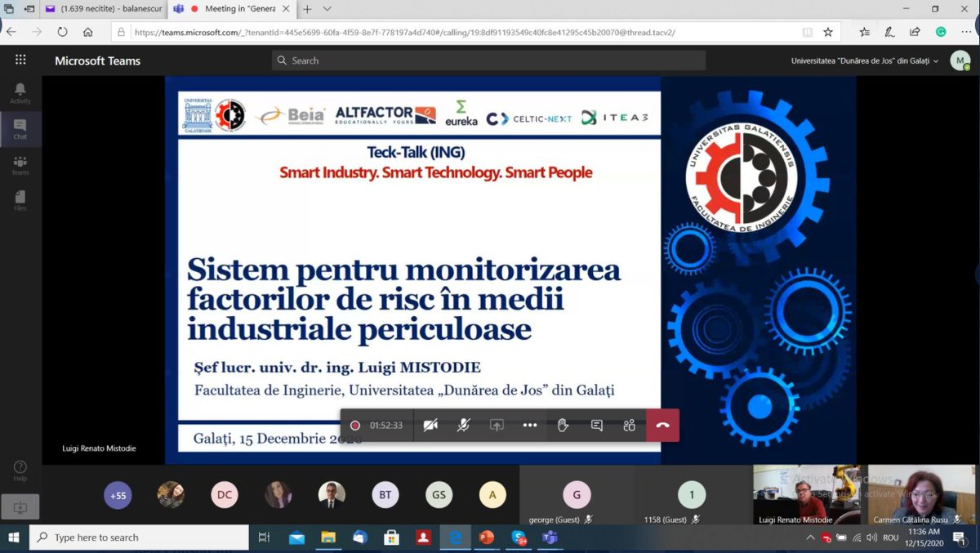
Task: Select Carmen Cătălina Rusu video tile
Action: point(922,495)
